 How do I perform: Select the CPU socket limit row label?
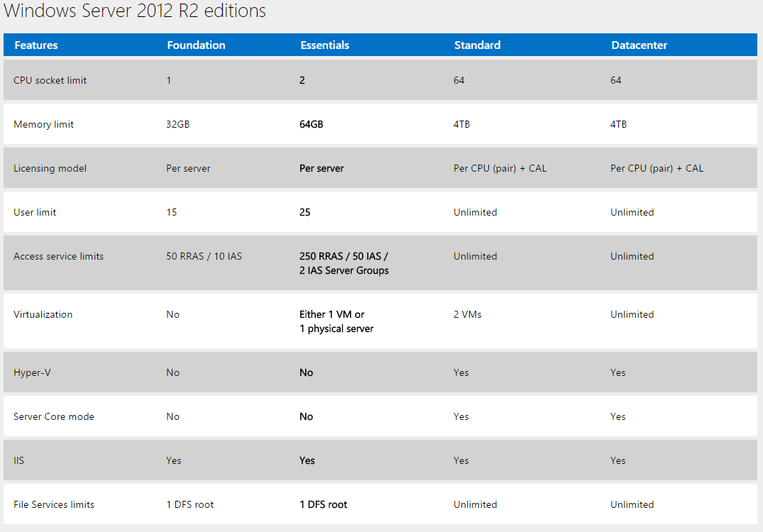click(x=50, y=80)
